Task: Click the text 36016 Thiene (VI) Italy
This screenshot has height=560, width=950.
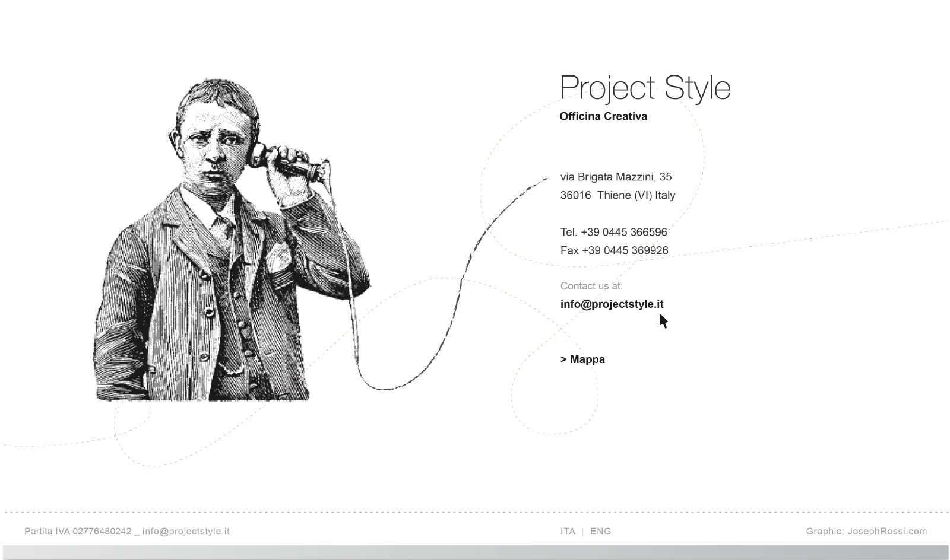Action: pyautogui.click(x=617, y=195)
